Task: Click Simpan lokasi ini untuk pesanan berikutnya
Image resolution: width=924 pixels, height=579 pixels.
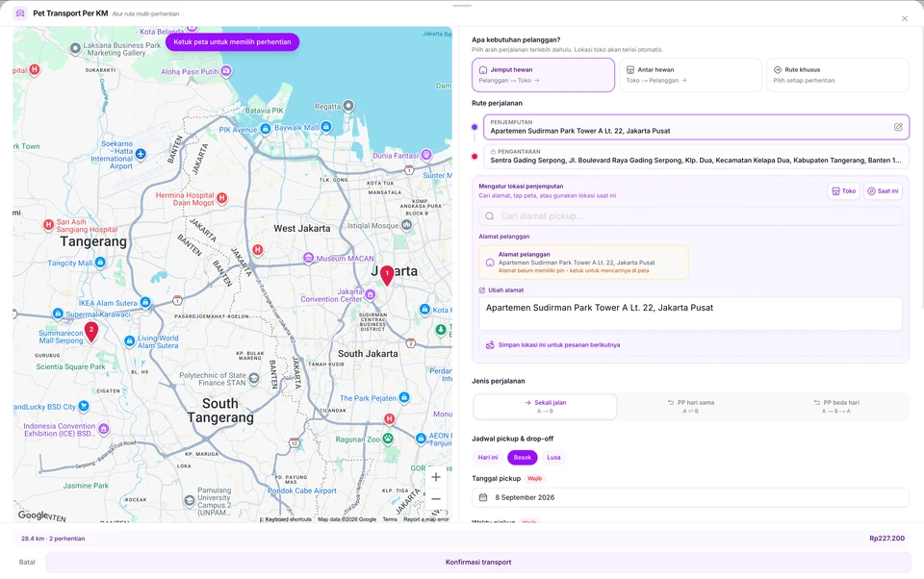Action: tap(690, 345)
